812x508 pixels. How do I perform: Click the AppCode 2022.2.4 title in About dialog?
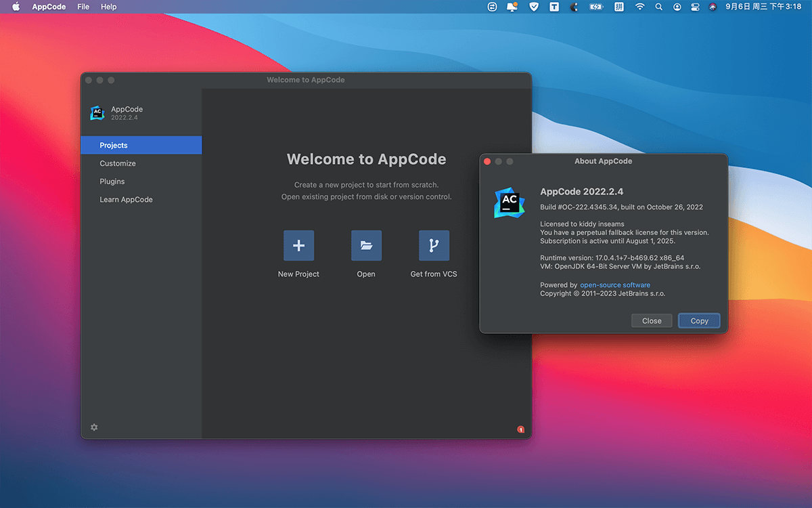pos(581,192)
